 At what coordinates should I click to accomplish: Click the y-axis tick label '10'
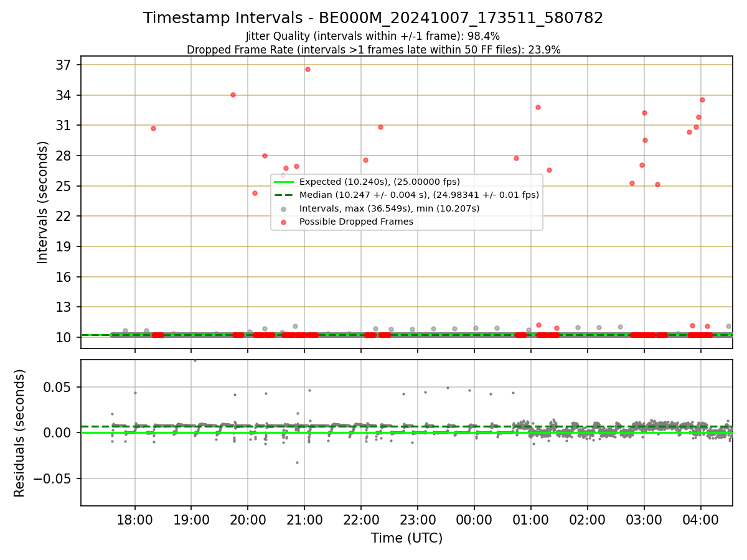click(x=63, y=337)
